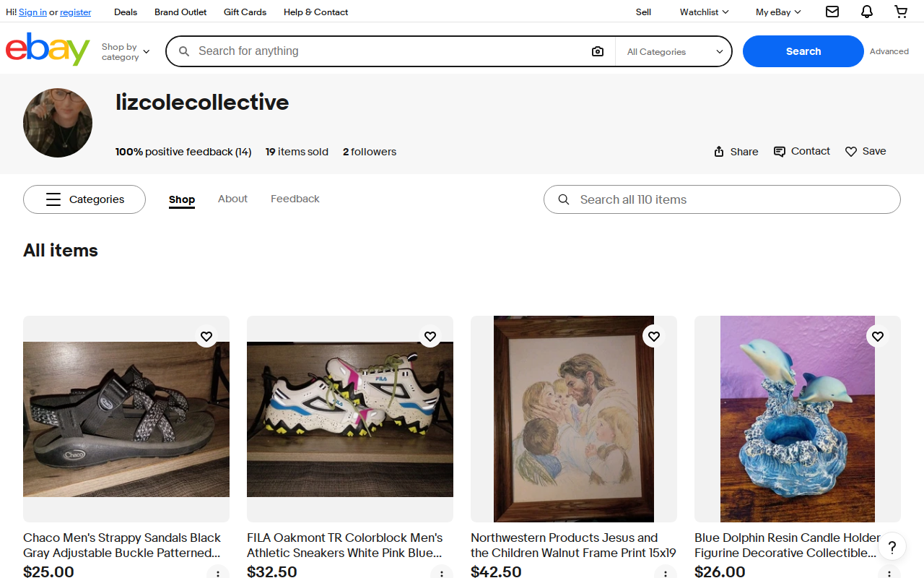Image resolution: width=924 pixels, height=578 pixels.
Task: Click the 2 followers text
Action: tap(370, 152)
